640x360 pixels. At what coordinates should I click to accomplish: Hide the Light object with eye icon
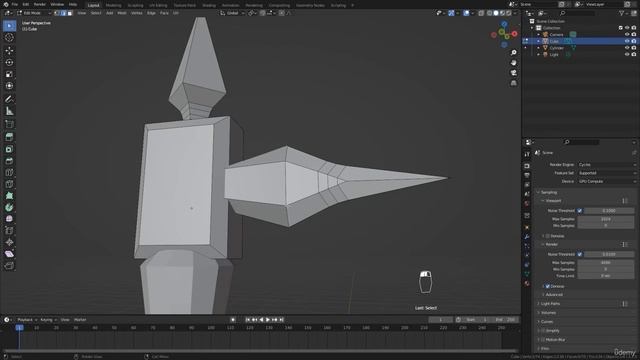click(x=627, y=54)
